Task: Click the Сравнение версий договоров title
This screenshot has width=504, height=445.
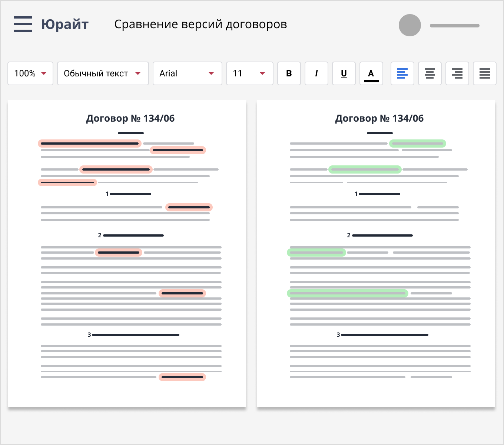Action: [x=200, y=24]
